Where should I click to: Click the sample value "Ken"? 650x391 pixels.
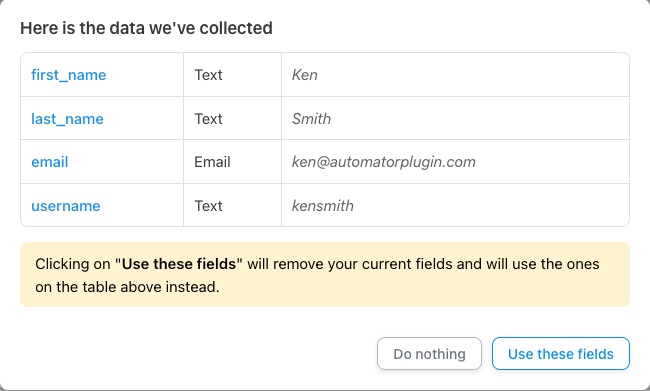305,75
